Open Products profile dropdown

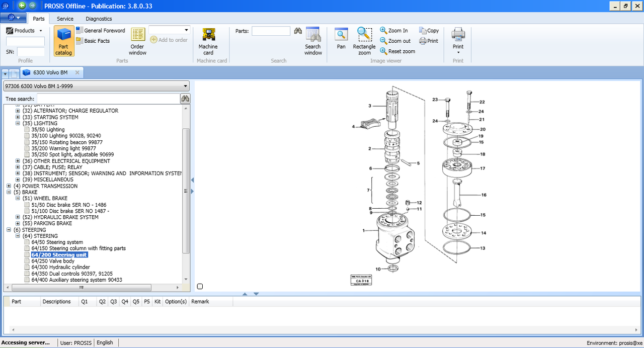[24, 31]
